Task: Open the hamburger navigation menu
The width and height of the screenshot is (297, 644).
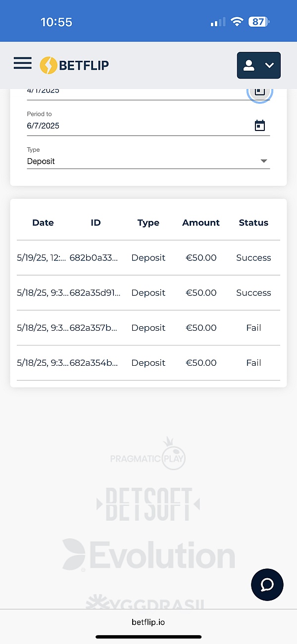Action: (22, 63)
